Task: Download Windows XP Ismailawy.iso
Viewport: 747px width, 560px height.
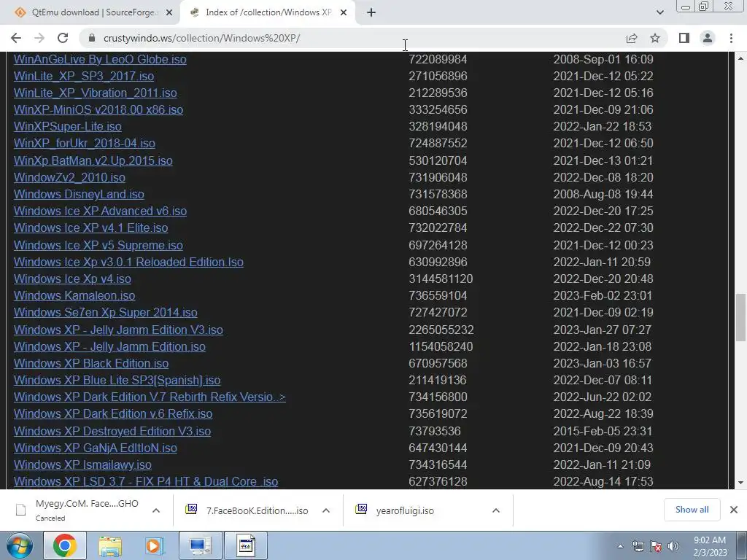Action: coord(82,464)
